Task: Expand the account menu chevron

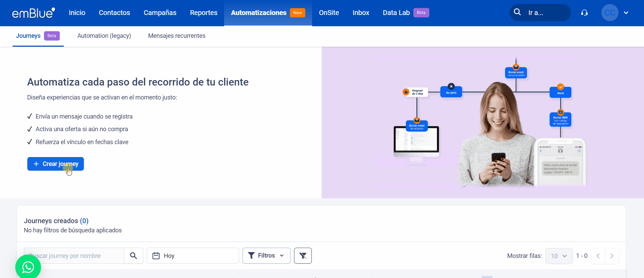Action: (x=626, y=13)
